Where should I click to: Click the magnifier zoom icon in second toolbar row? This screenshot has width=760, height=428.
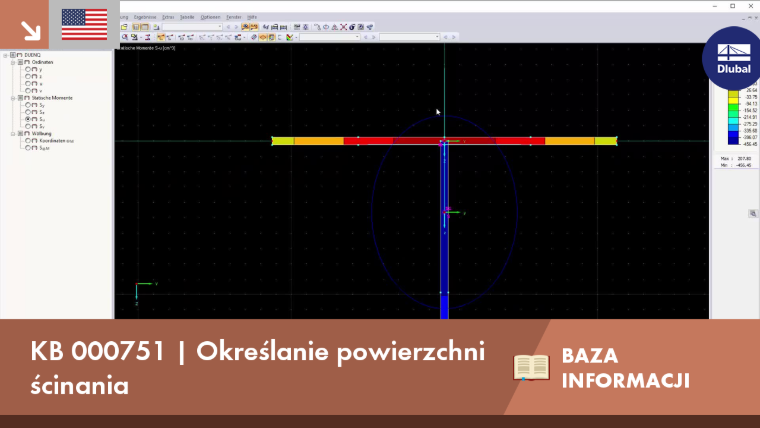click(125, 37)
